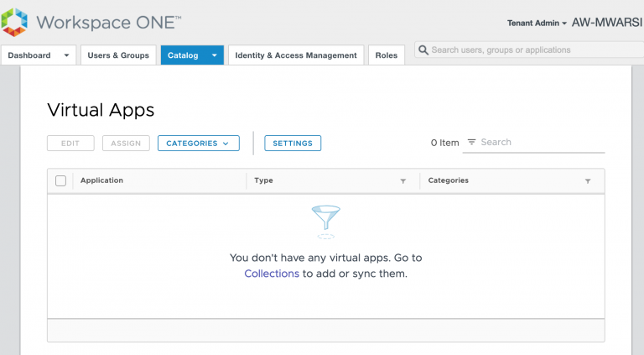This screenshot has height=355, width=644.
Task: Click the ASSIGN button
Action: click(x=126, y=143)
